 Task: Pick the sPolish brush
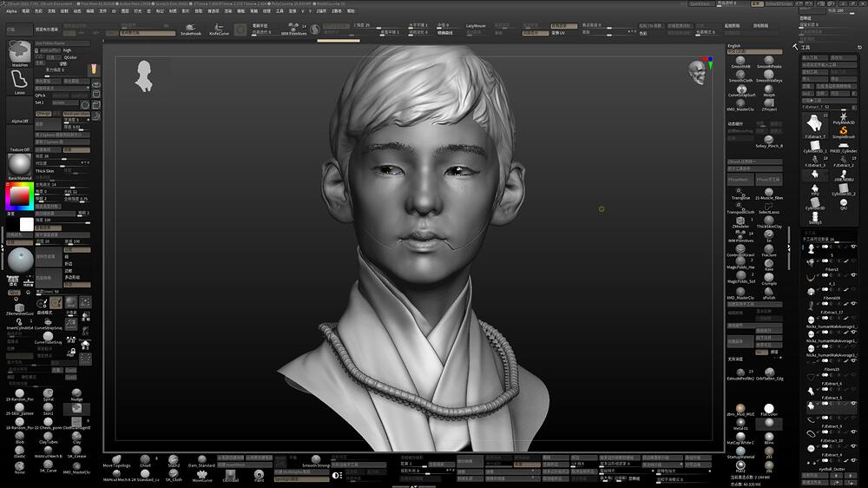coord(769,293)
